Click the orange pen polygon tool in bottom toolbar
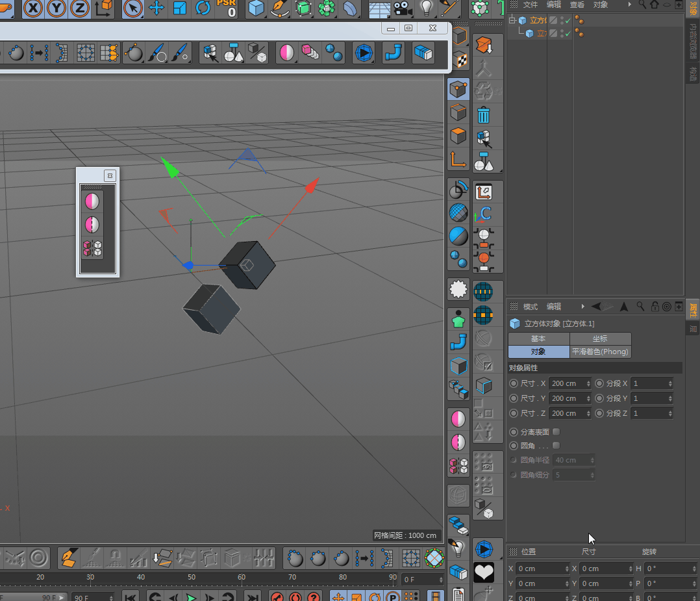The image size is (700, 601). tap(68, 557)
